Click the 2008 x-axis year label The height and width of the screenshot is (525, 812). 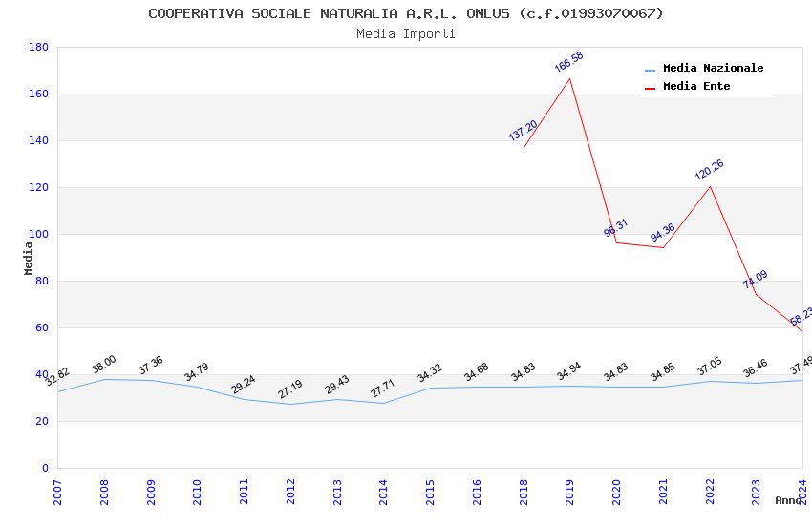104,492
